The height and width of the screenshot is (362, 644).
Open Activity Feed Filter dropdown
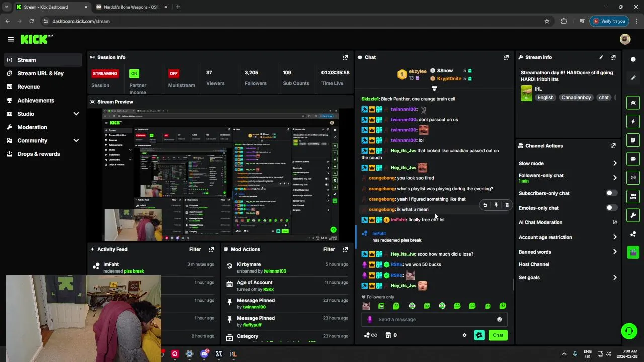click(195, 249)
